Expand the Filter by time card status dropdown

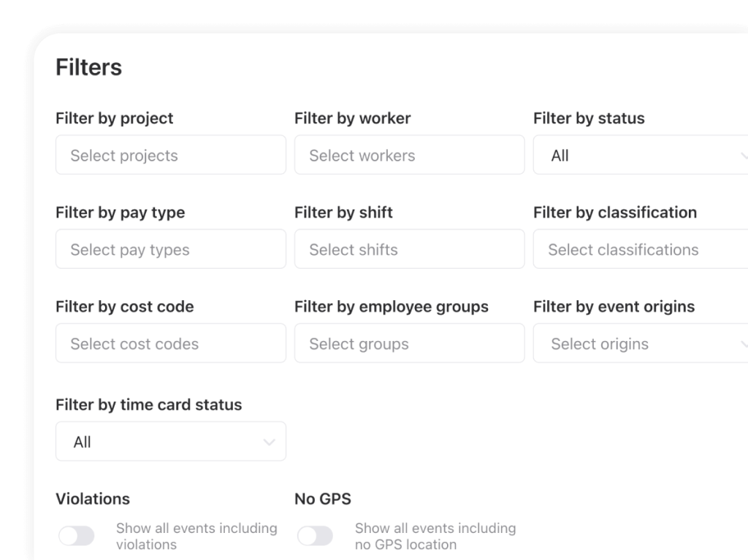[170, 441]
